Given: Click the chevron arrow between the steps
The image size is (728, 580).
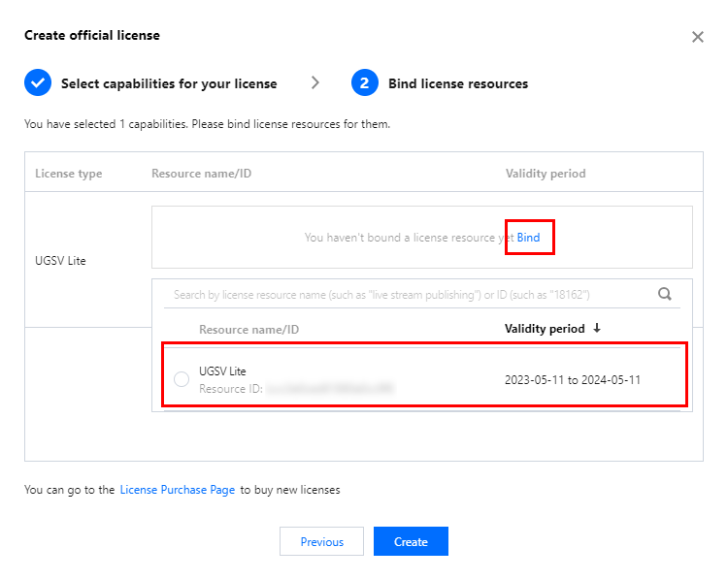Looking at the screenshot, I should point(315,83).
